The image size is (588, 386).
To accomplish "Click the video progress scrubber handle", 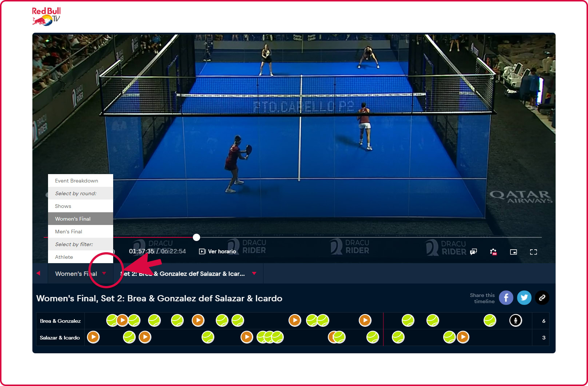I will point(196,237).
